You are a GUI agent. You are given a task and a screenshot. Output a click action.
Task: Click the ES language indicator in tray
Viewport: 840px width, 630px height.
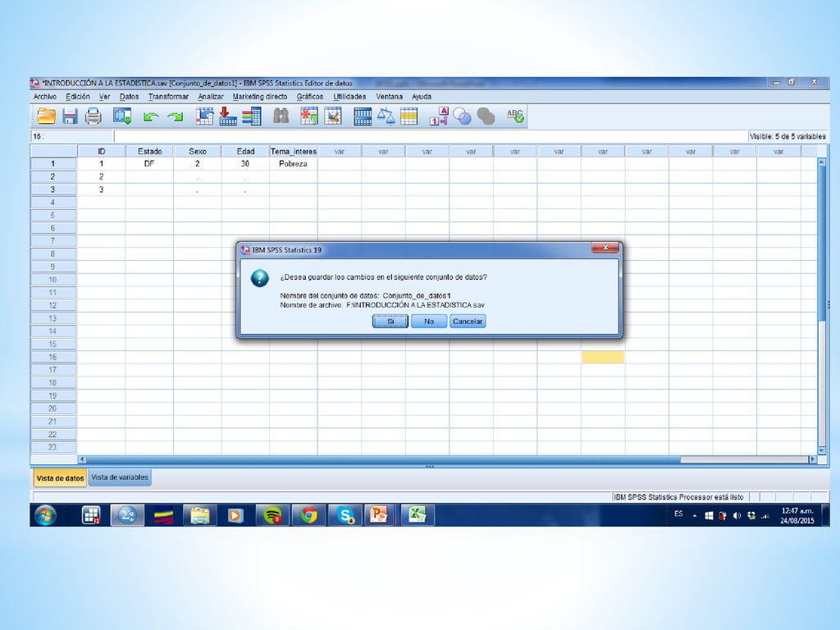pos(678,514)
